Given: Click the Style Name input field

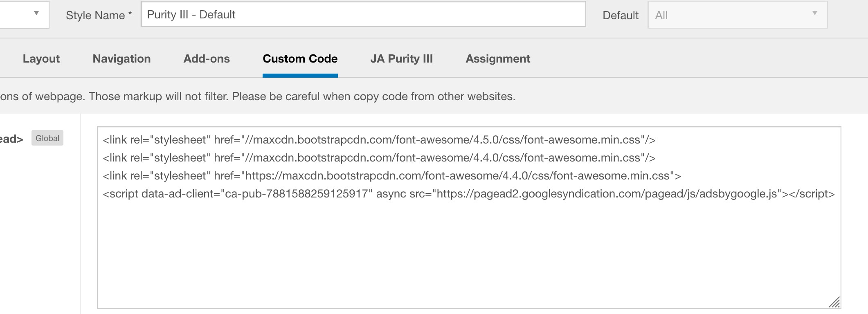Looking at the screenshot, I should pyautogui.click(x=363, y=15).
